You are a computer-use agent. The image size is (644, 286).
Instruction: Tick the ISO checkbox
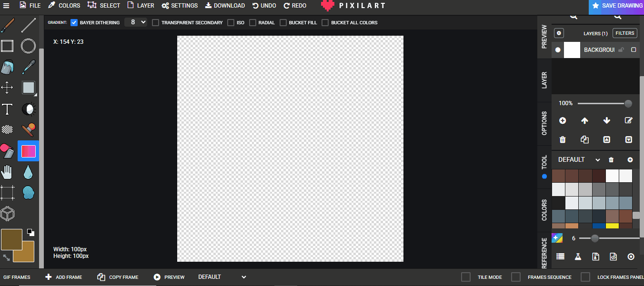pos(231,22)
